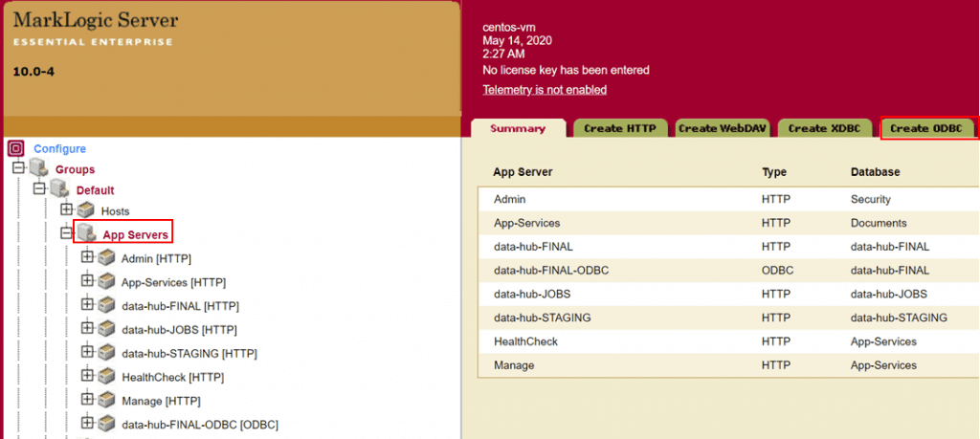Click the App Servers folder icon
The image size is (980, 439).
click(86, 233)
